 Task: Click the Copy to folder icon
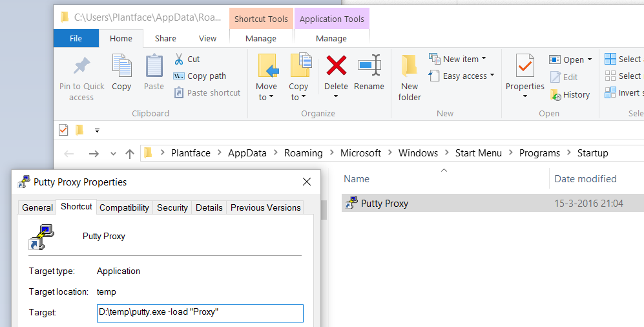pos(301,65)
